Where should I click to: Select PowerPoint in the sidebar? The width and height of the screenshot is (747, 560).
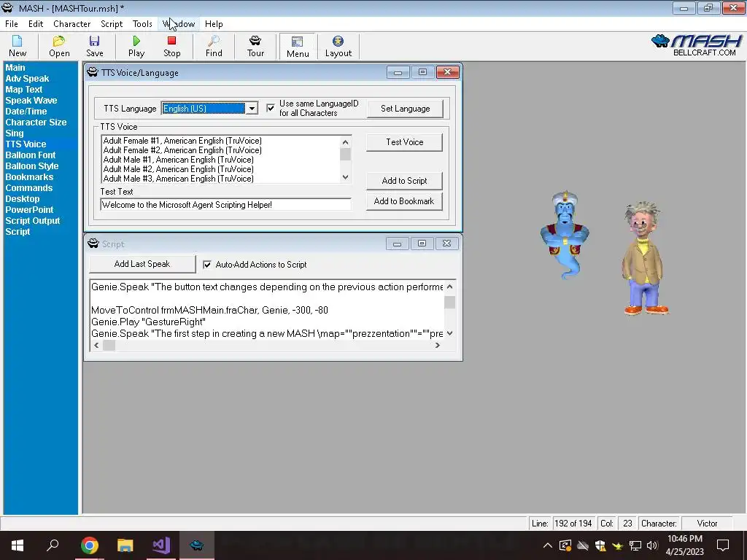coord(29,210)
